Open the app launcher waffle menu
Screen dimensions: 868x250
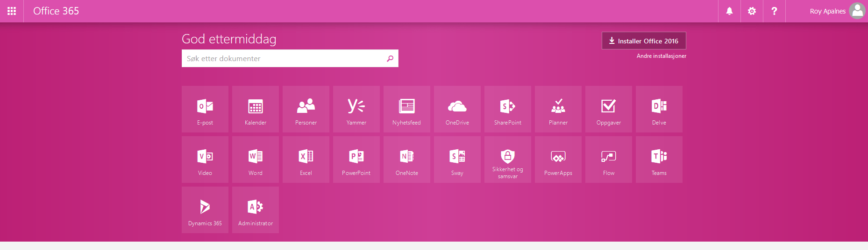pyautogui.click(x=12, y=11)
